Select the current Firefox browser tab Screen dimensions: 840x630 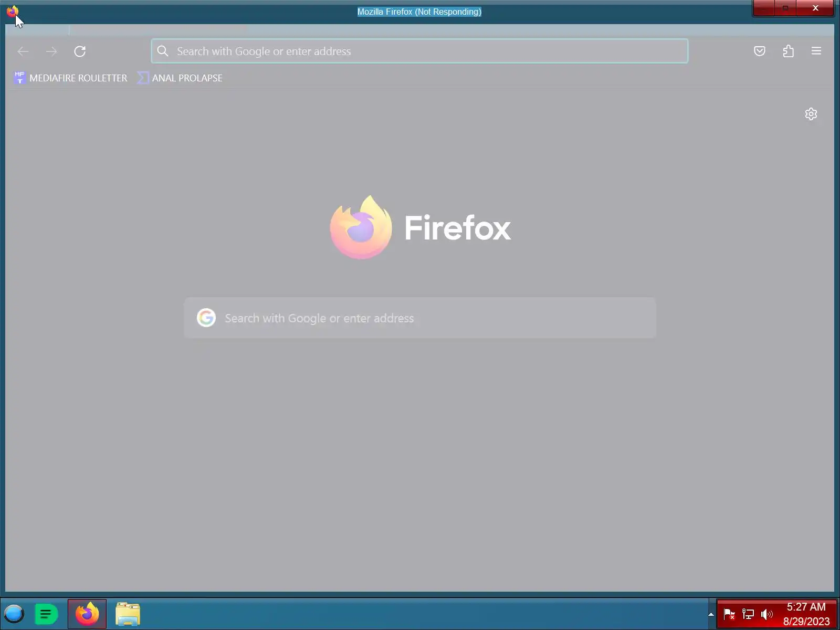click(x=37, y=29)
